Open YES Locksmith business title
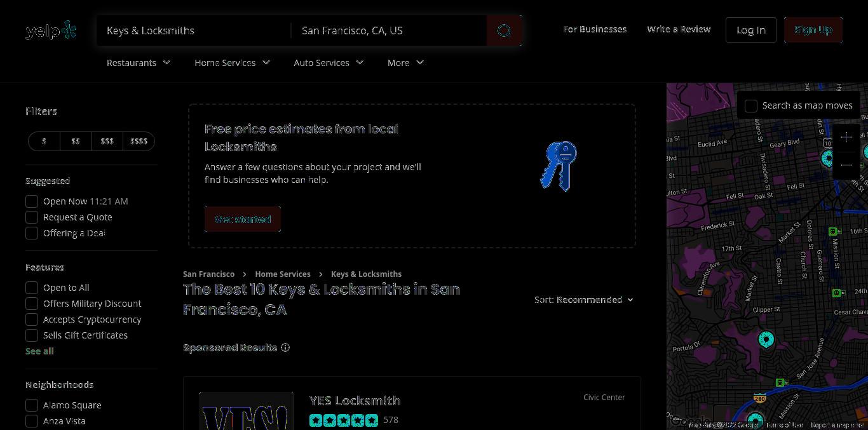868x430 pixels. 355,401
